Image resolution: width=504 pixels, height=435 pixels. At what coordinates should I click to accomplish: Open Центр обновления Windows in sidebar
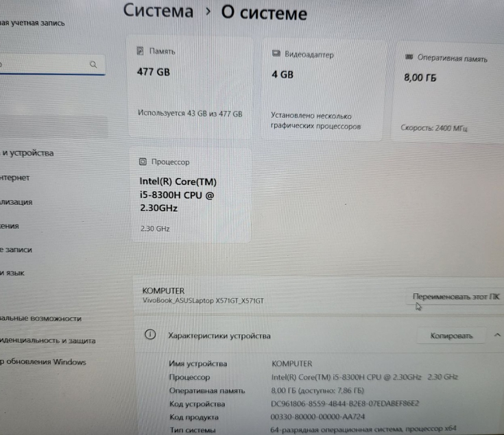click(x=43, y=362)
